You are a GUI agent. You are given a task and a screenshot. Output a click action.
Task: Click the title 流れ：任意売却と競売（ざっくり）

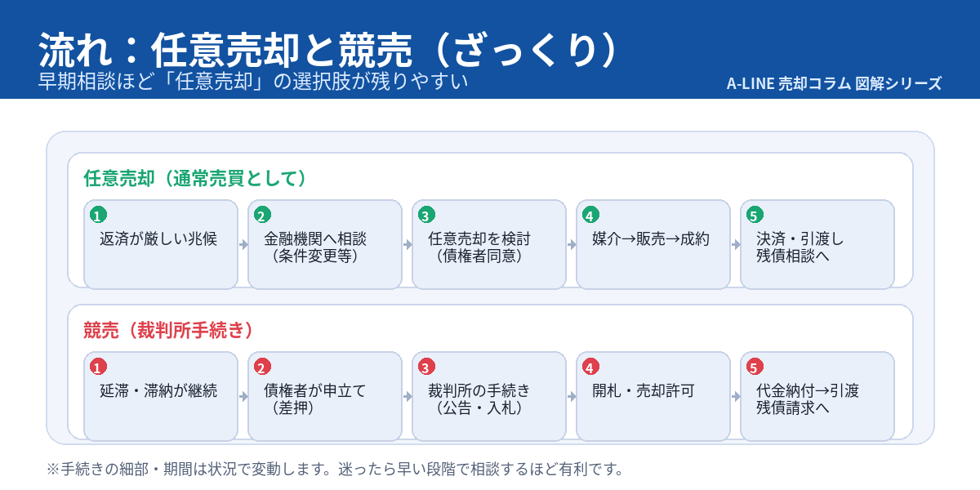[327, 51]
